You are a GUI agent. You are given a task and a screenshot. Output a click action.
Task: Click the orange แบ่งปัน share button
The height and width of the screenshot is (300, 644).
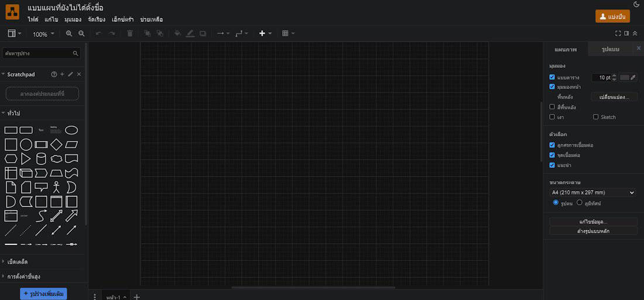[x=612, y=16]
